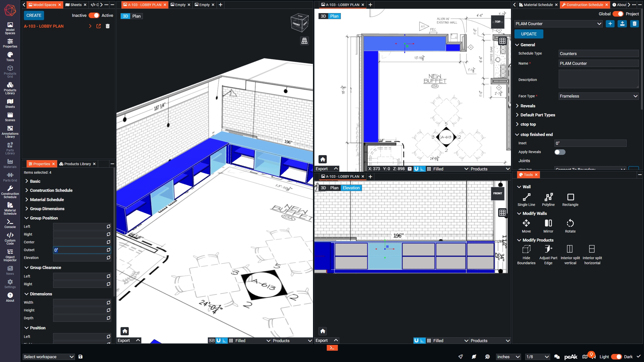
Task: Click the CREATE button
Action: [x=34, y=15]
